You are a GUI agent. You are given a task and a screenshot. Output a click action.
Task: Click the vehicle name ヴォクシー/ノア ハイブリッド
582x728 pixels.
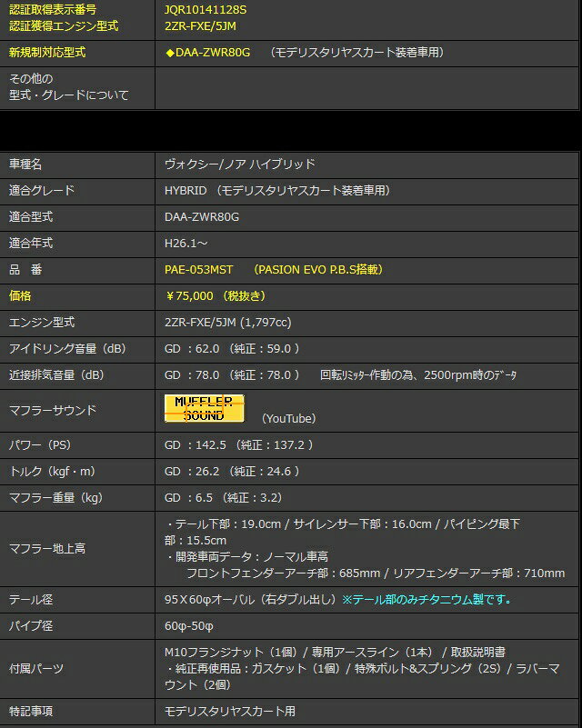coord(240,164)
